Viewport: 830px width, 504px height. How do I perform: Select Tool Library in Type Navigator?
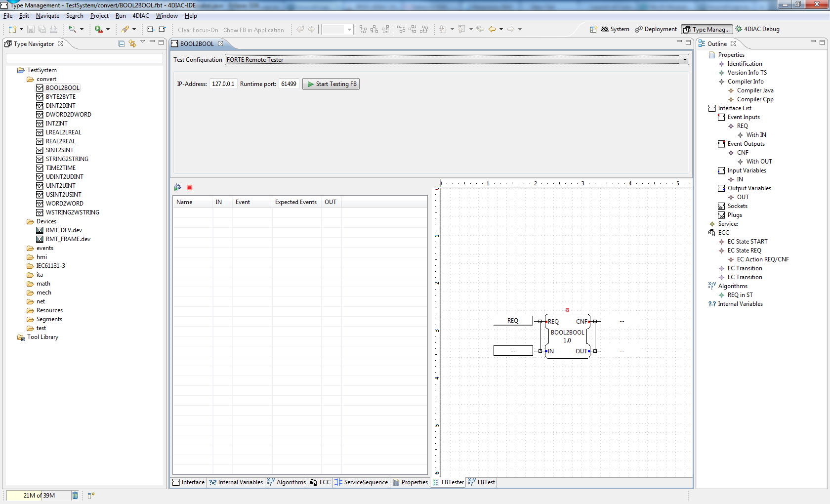[x=42, y=337]
